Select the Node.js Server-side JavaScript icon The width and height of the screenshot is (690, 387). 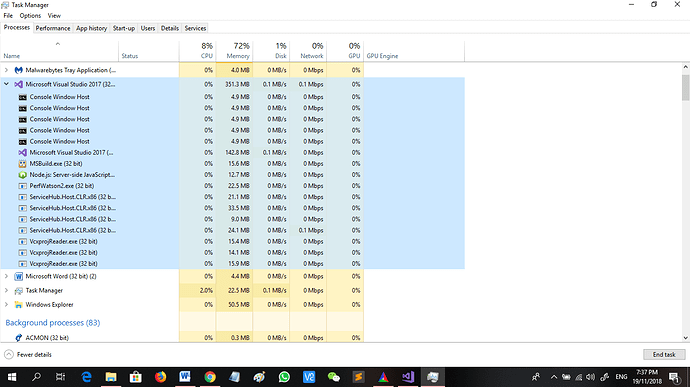coord(22,175)
